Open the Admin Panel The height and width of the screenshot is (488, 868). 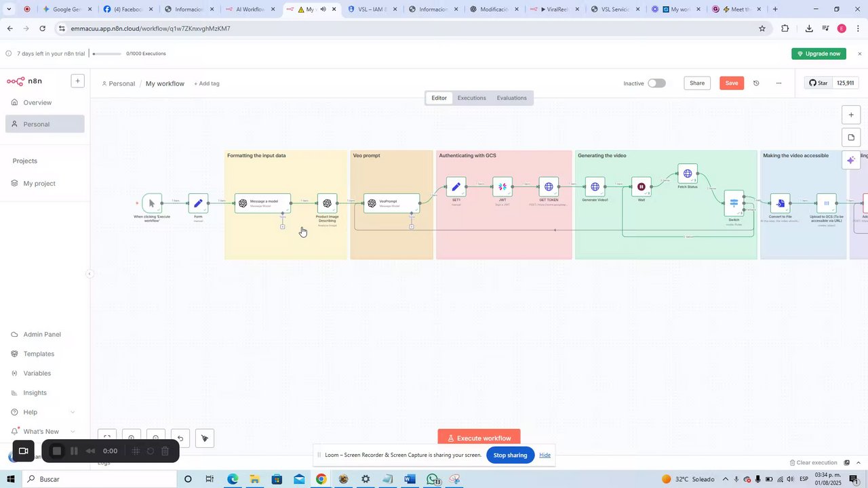pyautogui.click(x=45, y=335)
